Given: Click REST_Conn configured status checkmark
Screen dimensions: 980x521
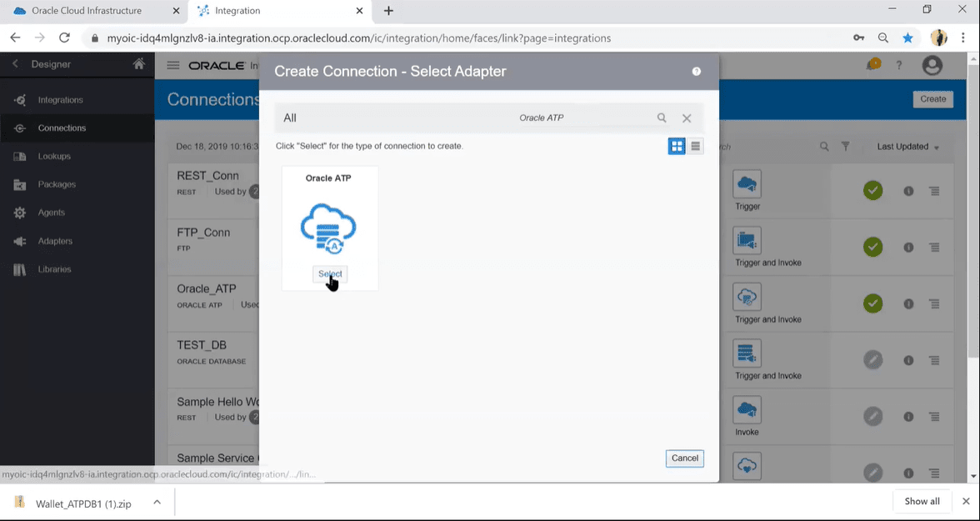Looking at the screenshot, I should tap(873, 191).
